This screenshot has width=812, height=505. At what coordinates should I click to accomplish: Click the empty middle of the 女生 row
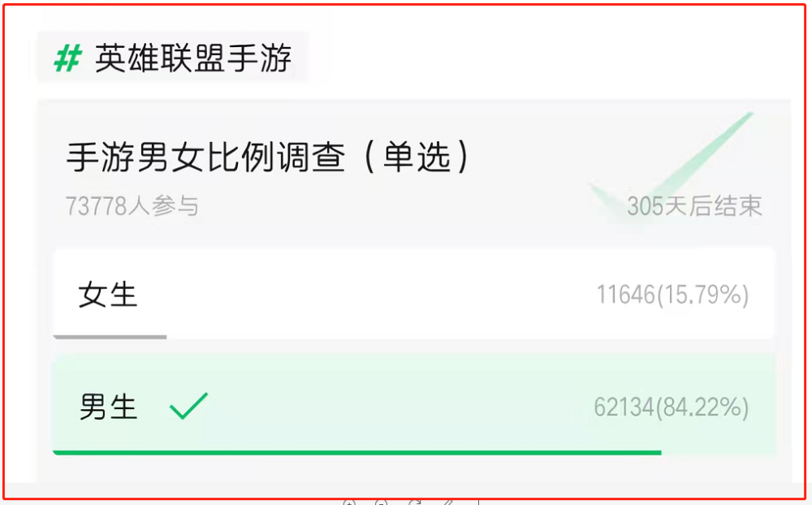[362, 294]
